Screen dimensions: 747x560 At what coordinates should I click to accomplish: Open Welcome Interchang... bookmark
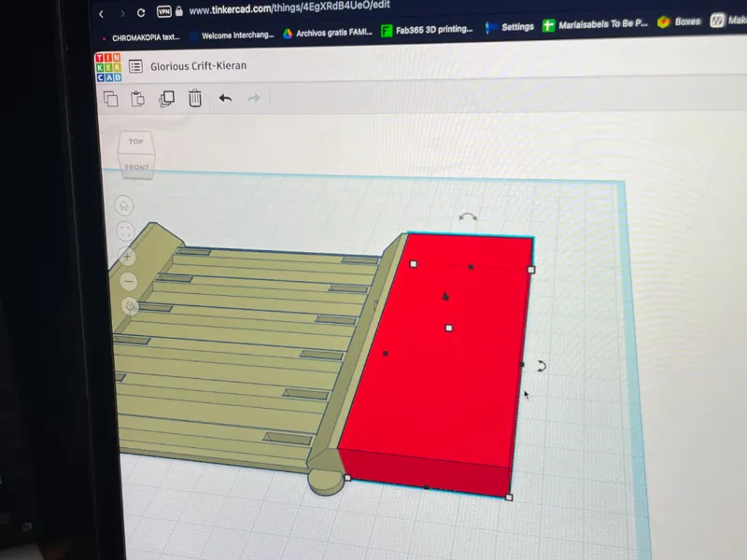click(233, 35)
